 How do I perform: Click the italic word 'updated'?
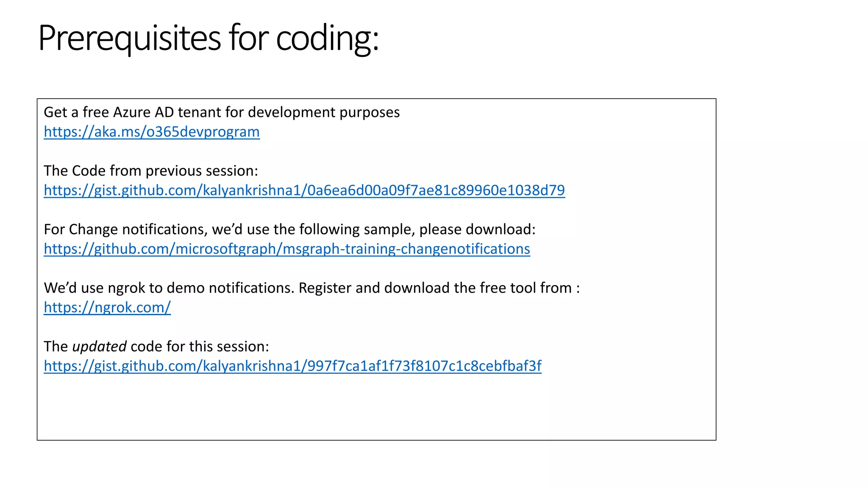coord(99,347)
